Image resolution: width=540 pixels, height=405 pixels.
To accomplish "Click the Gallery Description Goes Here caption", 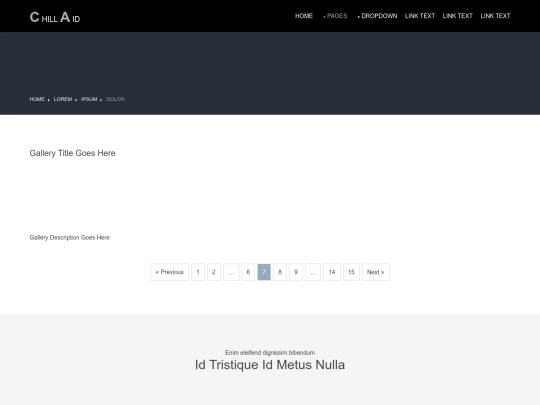I will (70, 238).
